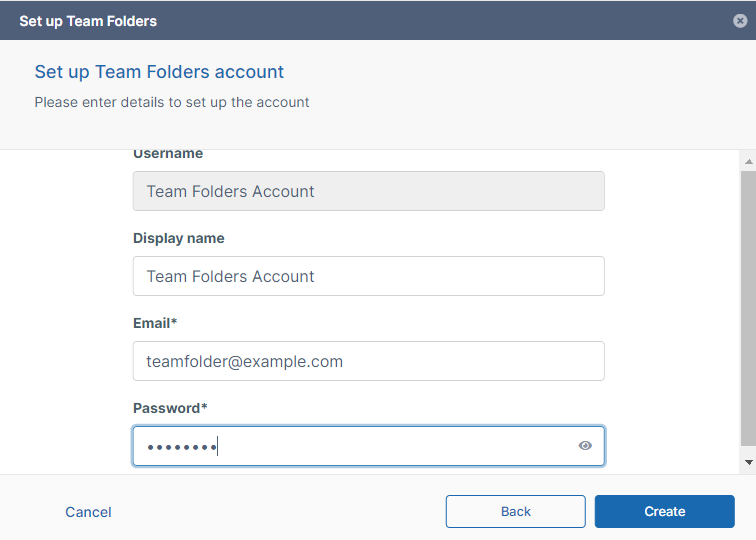Screen dimensions: 756x540
Task: Click the disabled Username field
Action: [368, 191]
